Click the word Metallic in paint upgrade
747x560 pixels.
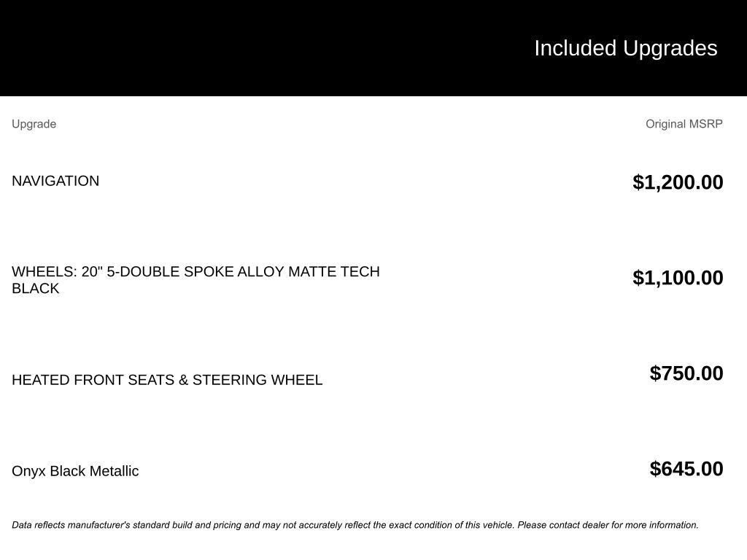(115, 471)
